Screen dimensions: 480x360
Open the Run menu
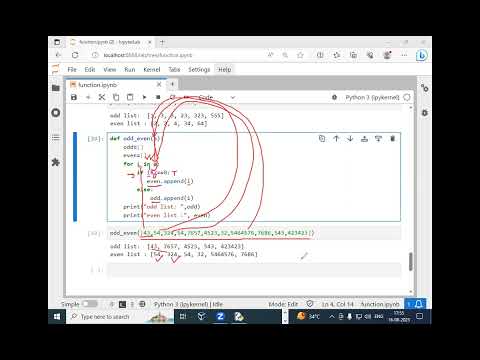point(130,69)
